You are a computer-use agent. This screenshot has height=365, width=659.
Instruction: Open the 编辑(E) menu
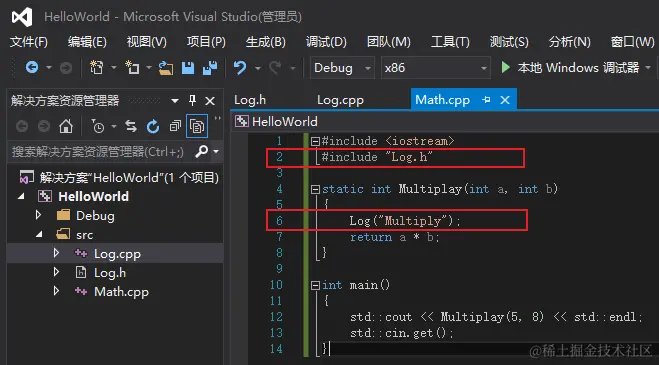pyautogui.click(x=87, y=42)
